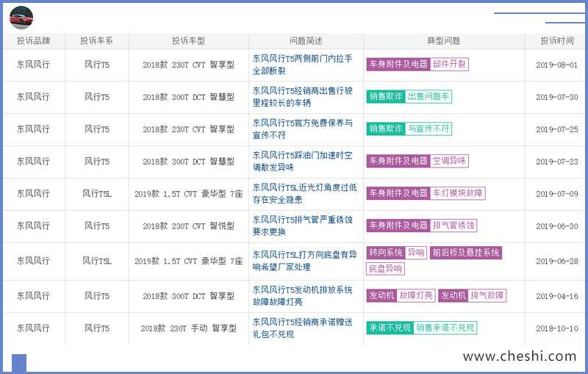Open complaint 东风风行T5经销商承诺赠送礼包不兑现
The image size is (588, 374).
pos(302,328)
